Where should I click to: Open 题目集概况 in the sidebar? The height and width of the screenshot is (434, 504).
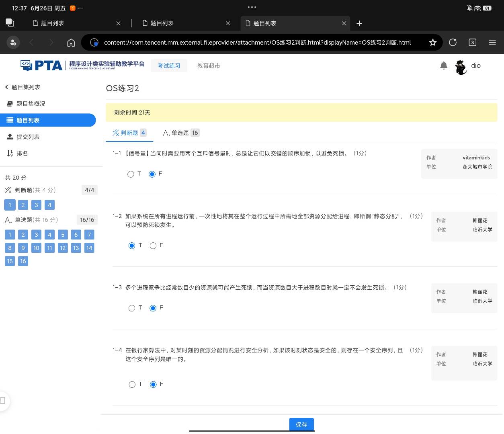[27, 104]
